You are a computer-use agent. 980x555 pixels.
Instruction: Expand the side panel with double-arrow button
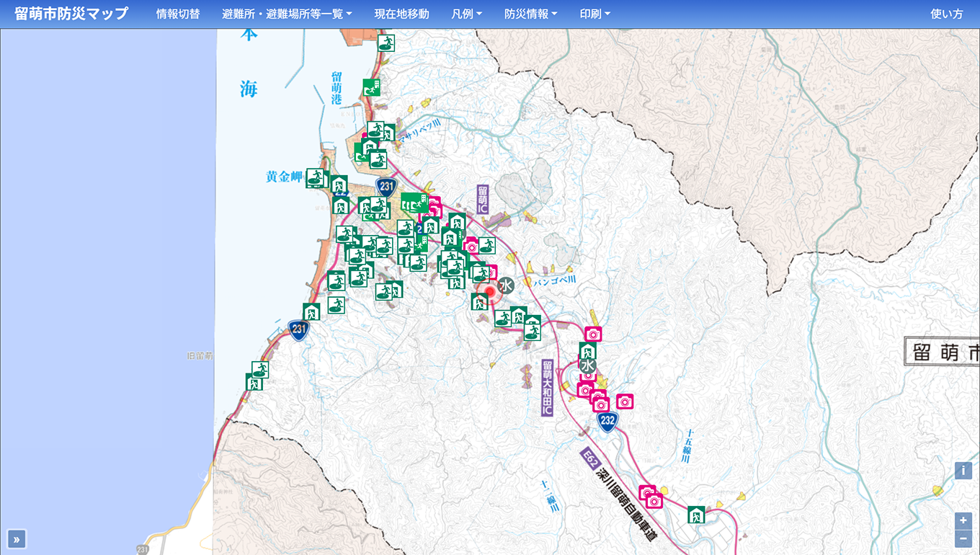[x=17, y=538]
